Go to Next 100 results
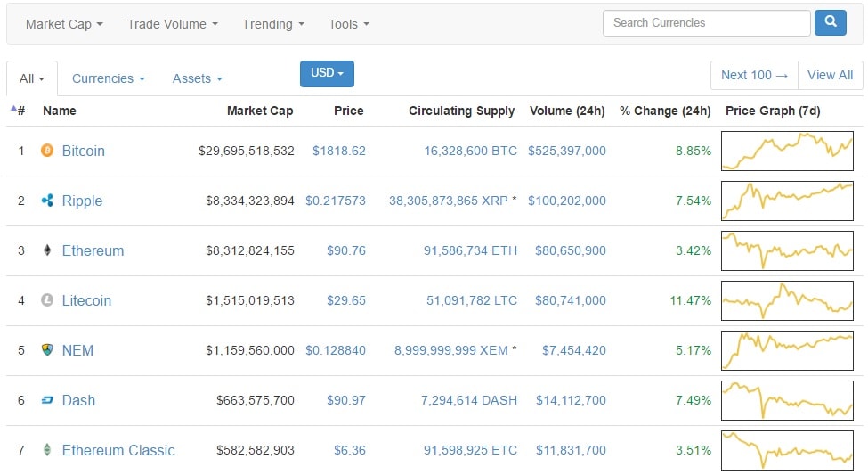 click(754, 75)
